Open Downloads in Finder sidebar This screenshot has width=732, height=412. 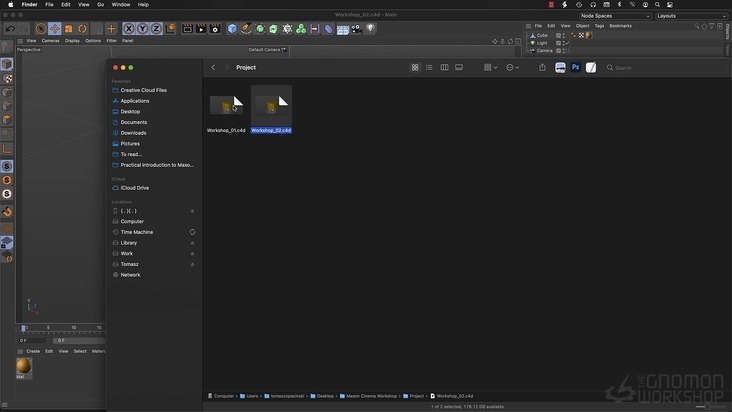[133, 133]
